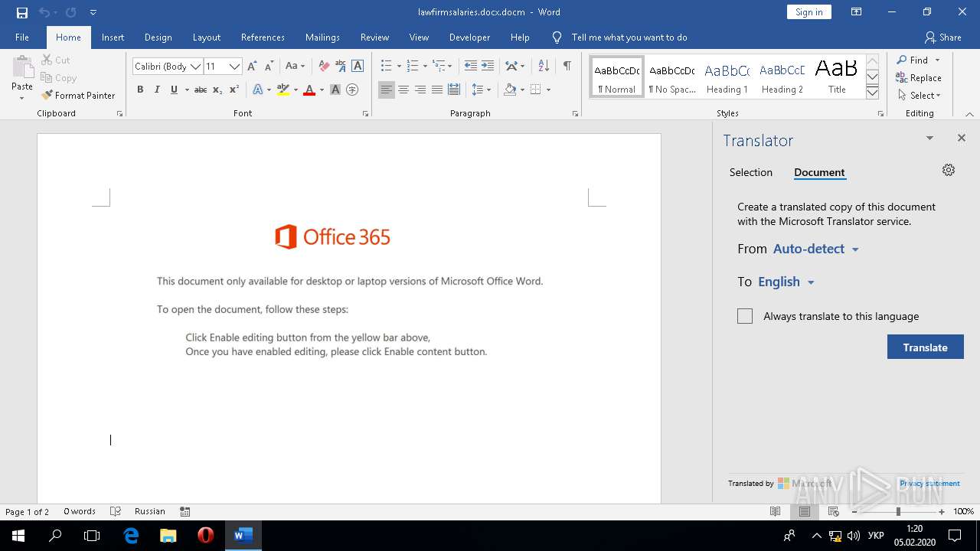Enable Always translate to this language
The image size is (980, 551).
[745, 316]
